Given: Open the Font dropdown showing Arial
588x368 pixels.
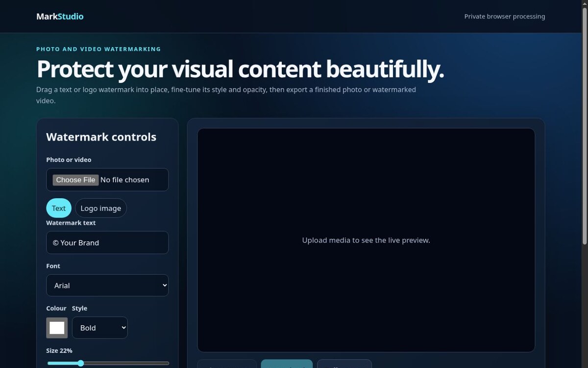Looking at the screenshot, I should [x=107, y=285].
